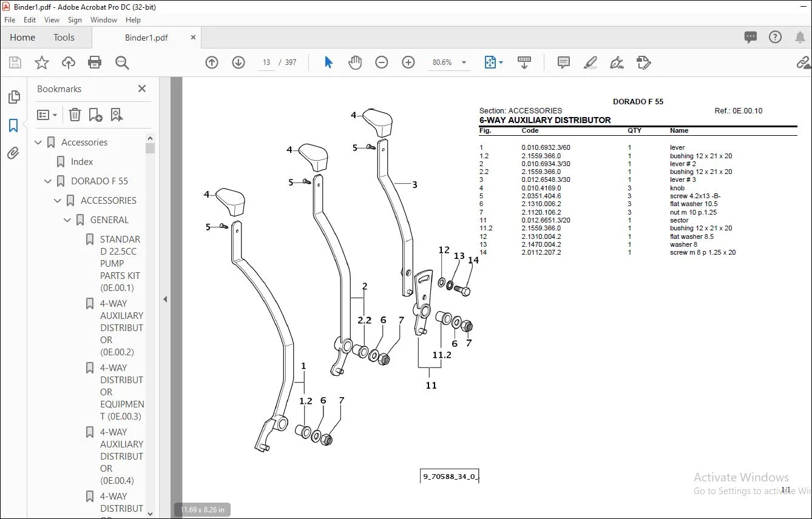Click the find current bookmark icon

117,115
